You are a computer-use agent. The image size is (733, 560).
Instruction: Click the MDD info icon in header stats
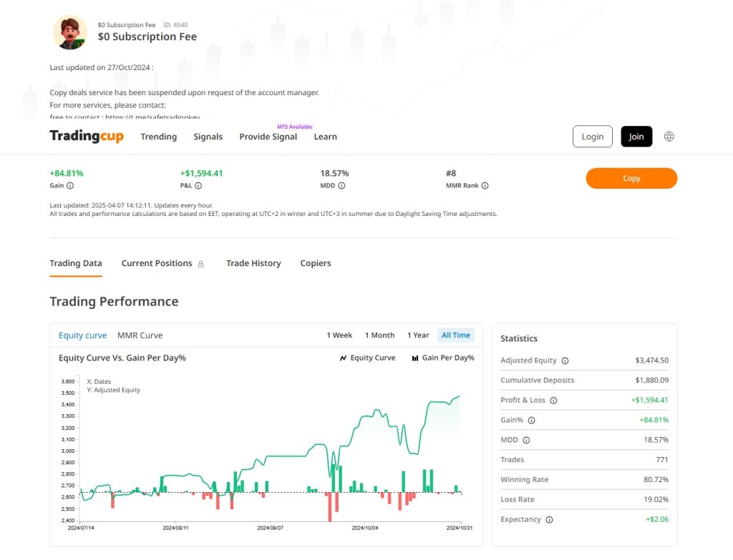(341, 186)
